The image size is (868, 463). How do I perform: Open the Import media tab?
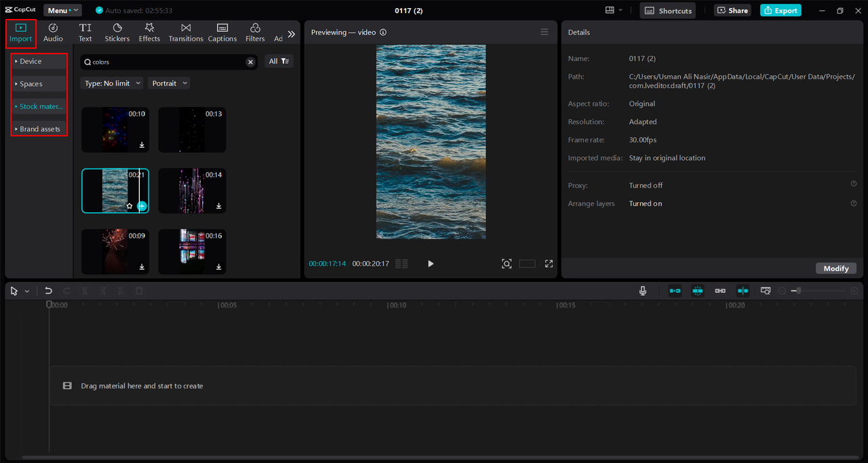[x=20, y=33]
